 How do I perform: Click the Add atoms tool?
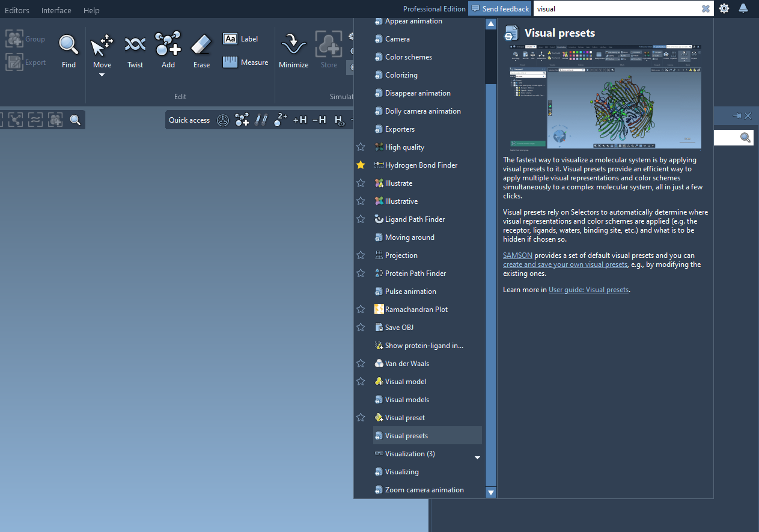pyautogui.click(x=168, y=50)
